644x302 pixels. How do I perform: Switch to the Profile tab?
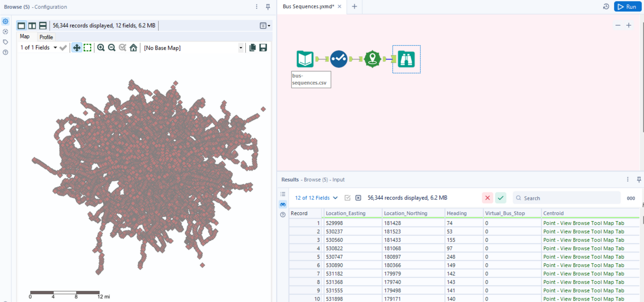[x=46, y=37]
